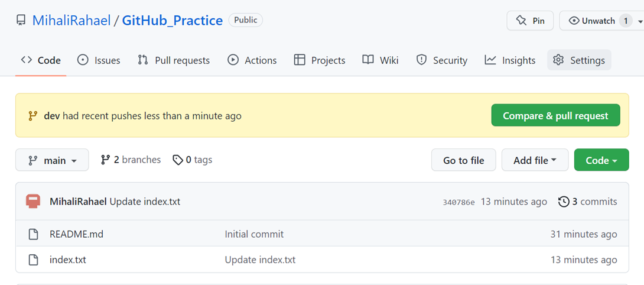Click the Go to file button
Screen dimensions: 644x285
[463, 160]
